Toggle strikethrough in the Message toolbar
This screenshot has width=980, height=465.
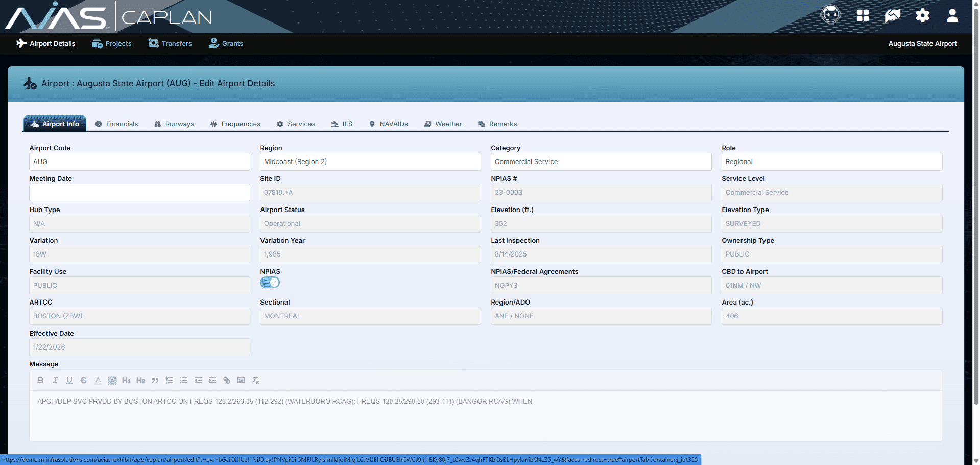84,380
